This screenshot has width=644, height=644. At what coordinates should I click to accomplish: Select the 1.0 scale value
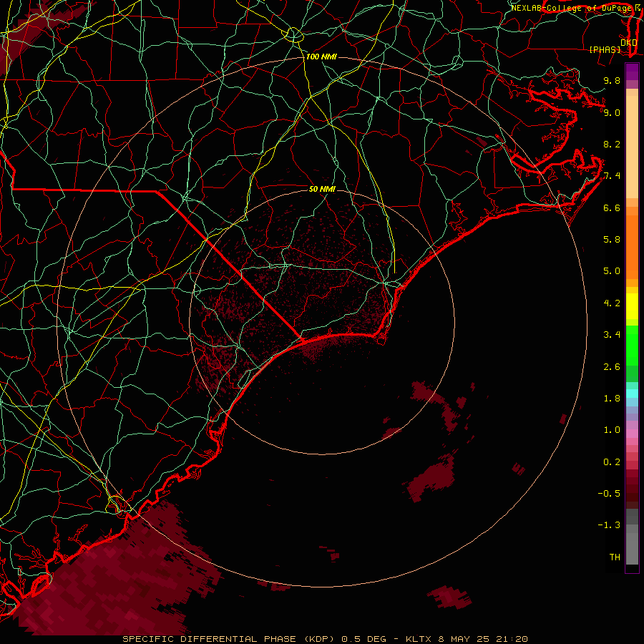tap(612, 430)
